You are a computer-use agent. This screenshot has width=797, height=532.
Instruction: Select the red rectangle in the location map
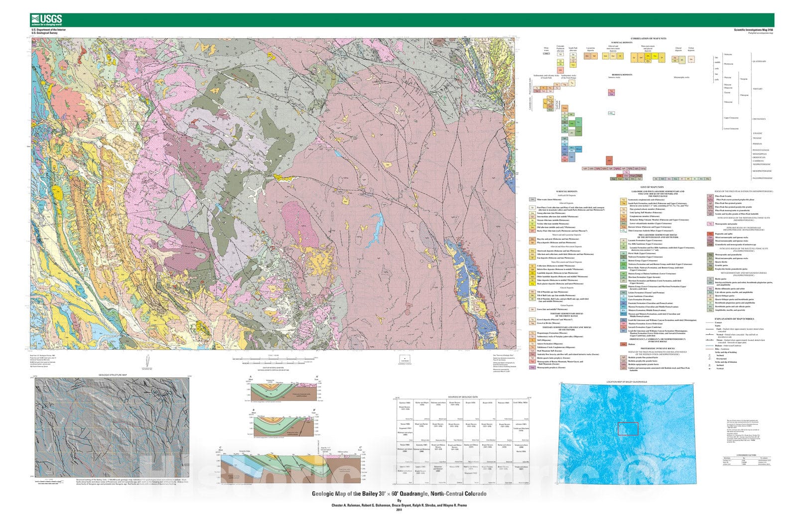(x=628, y=428)
